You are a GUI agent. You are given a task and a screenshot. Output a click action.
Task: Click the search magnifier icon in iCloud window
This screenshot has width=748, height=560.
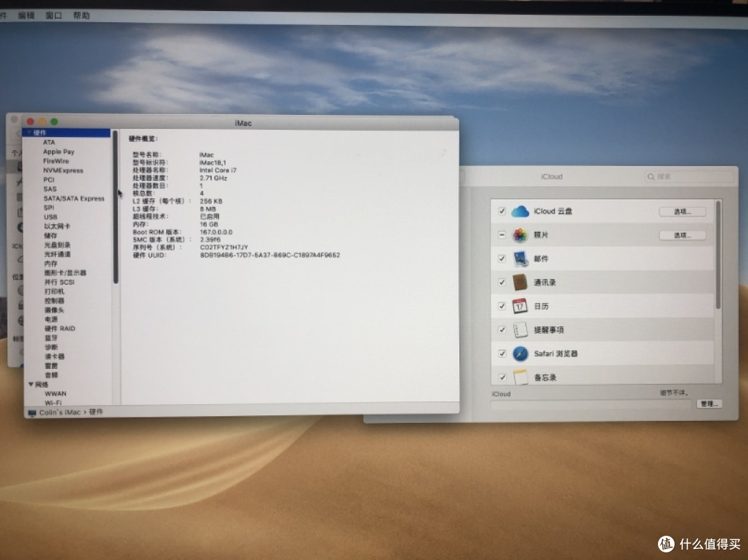(x=650, y=177)
